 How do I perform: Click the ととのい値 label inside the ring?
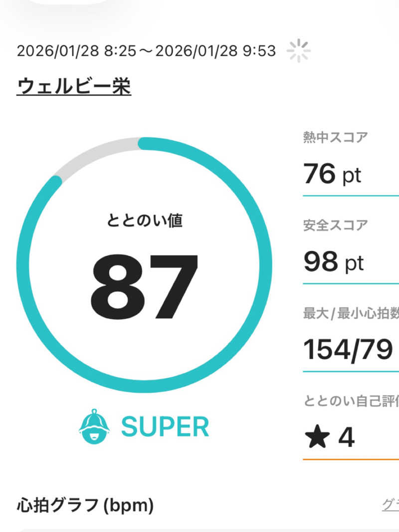[145, 221]
